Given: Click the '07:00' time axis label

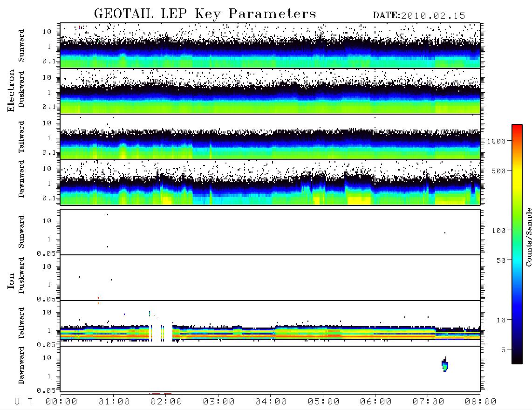Looking at the screenshot, I should coord(429,402).
